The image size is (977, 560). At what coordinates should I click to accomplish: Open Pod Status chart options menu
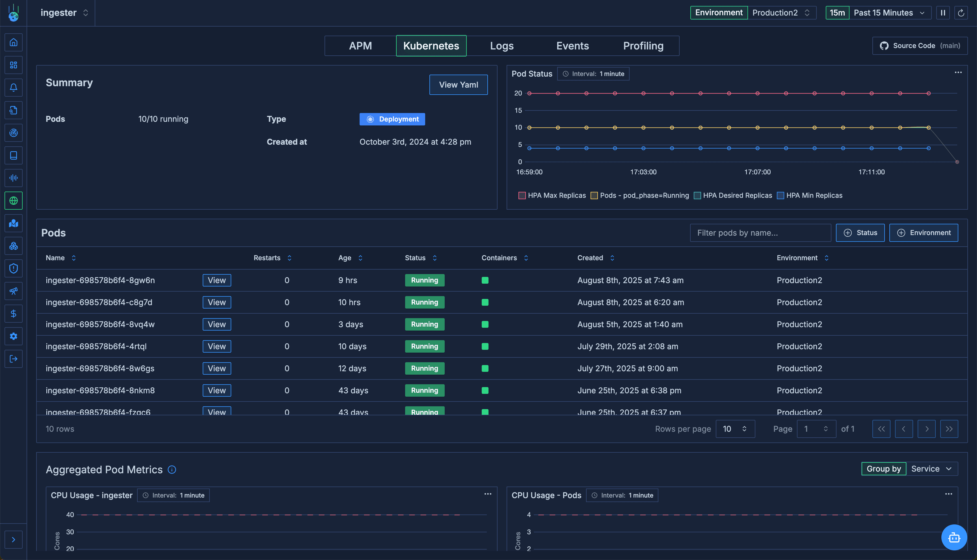958,72
